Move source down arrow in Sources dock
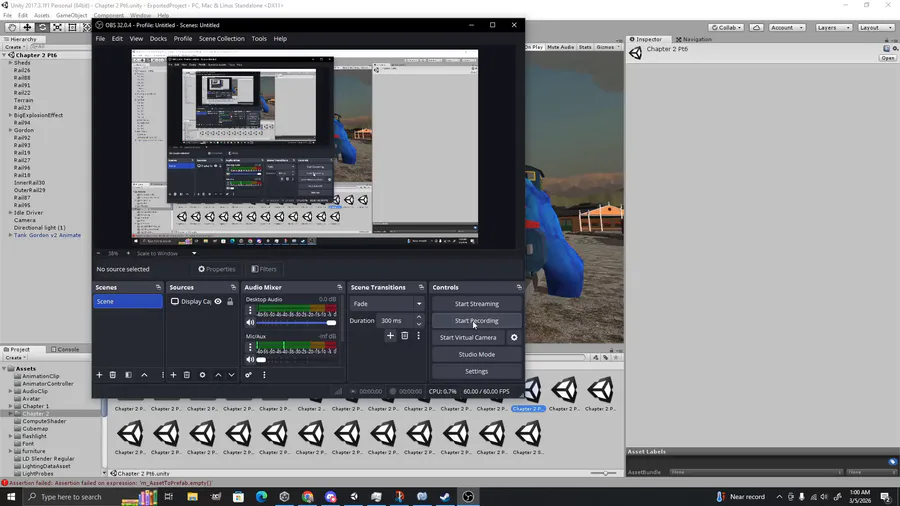 tap(232, 375)
